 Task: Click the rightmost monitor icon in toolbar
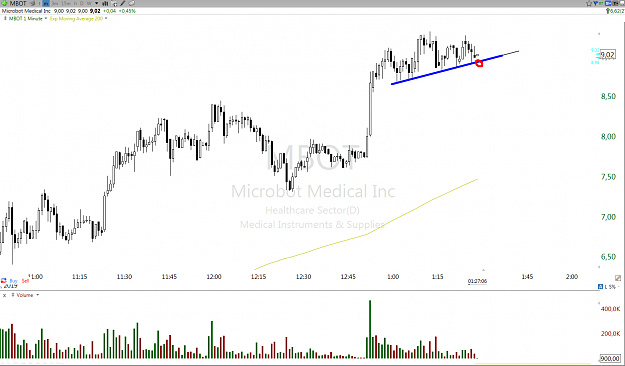(622, 3)
